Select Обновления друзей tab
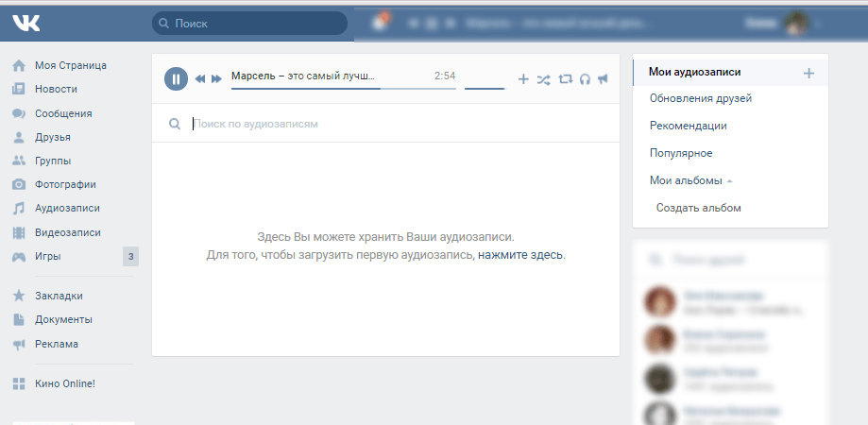The height and width of the screenshot is (425, 868). pyautogui.click(x=701, y=98)
